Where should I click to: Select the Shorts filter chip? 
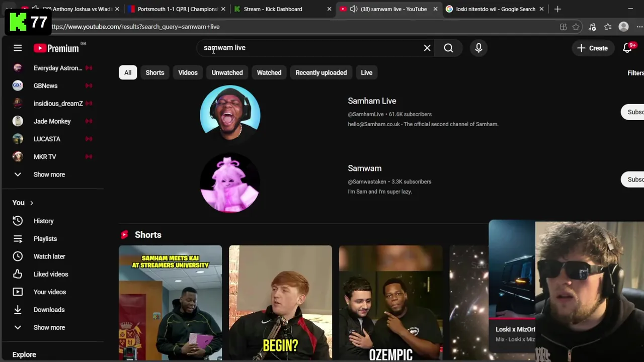[x=155, y=72]
